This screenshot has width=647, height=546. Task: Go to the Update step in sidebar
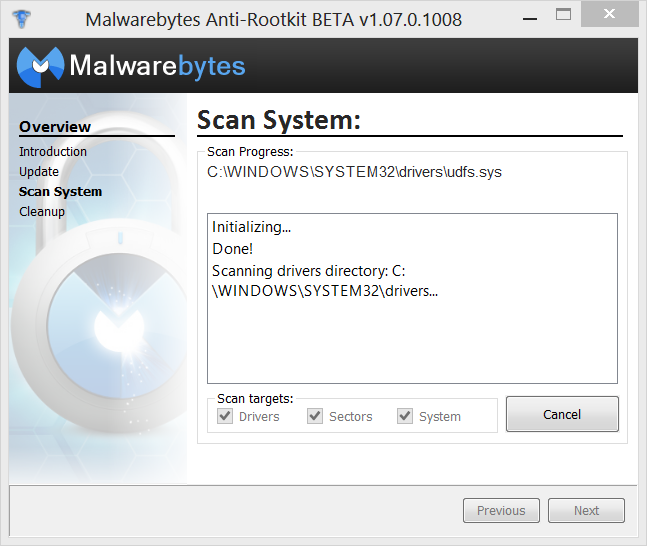(x=39, y=172)
